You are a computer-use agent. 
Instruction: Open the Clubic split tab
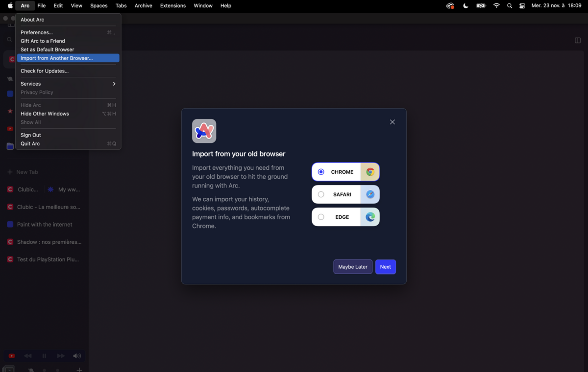(x=23, y=189)
